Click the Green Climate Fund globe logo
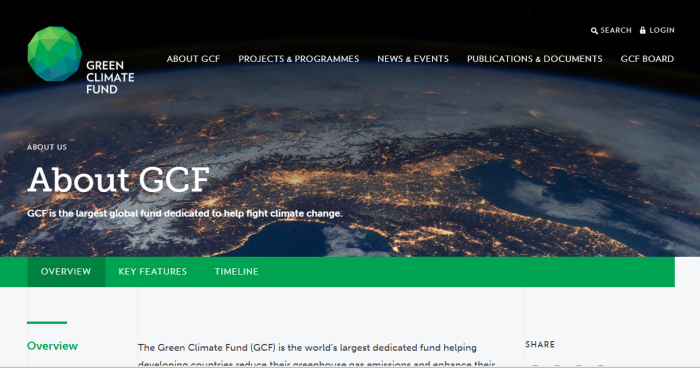 [54, 54]
